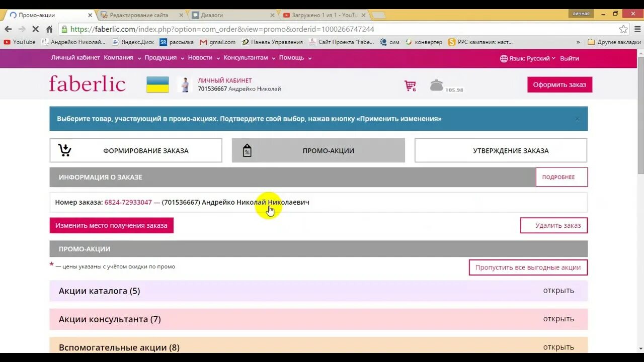Show hidden bookmarks chevron

click(x=578, y=42)
